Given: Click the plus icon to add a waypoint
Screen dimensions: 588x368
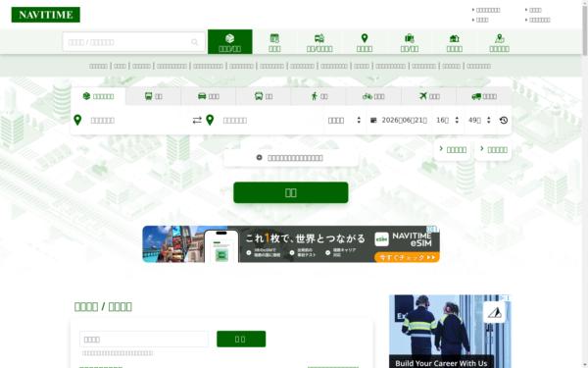Looking at the screenshot, I should (x=259, y=157).
